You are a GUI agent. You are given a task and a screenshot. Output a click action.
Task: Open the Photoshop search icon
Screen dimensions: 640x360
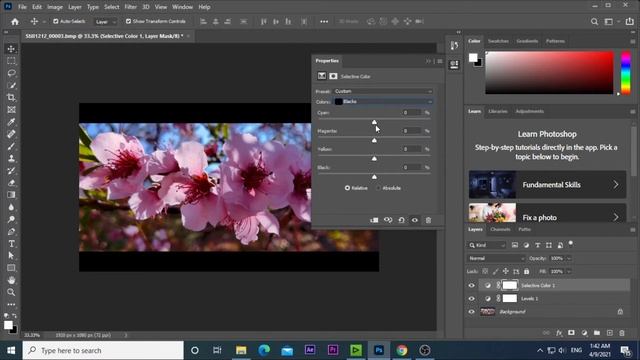tap(594, 22)
